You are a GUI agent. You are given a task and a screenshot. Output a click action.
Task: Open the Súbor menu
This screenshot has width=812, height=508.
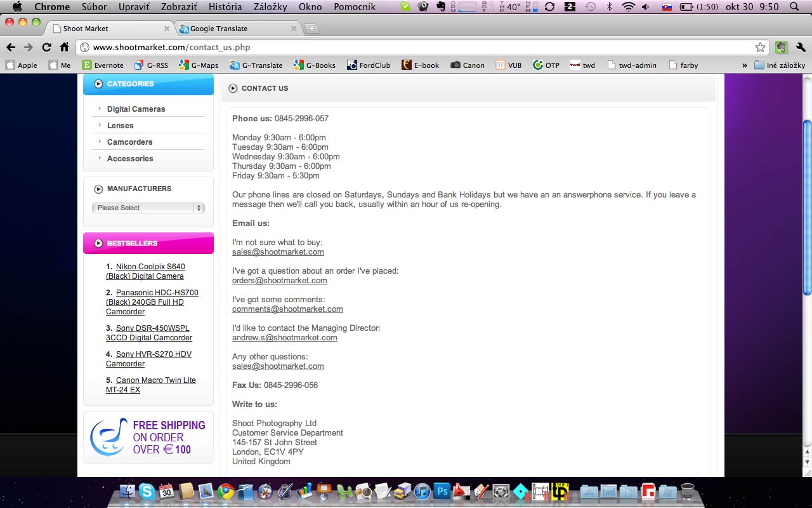pos(94,7)
